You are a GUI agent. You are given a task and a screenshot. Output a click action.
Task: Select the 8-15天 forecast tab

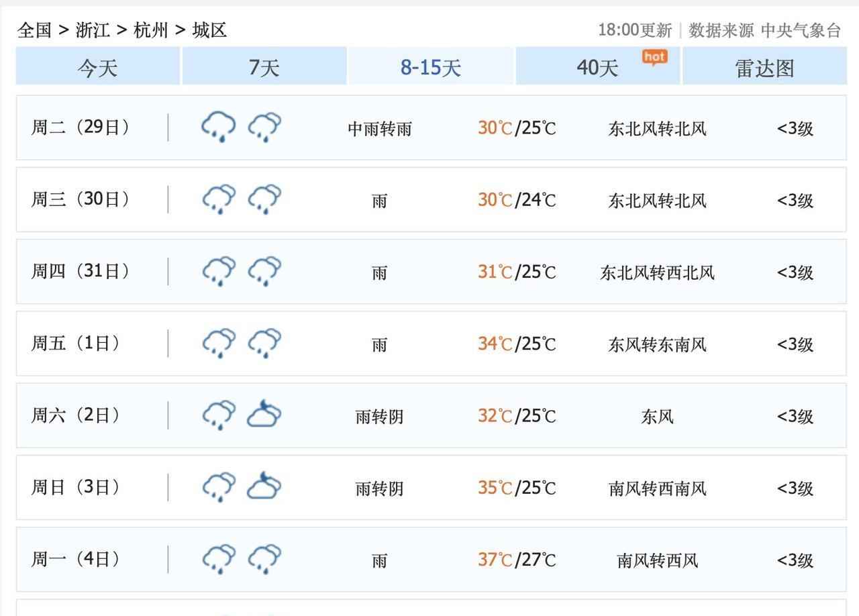(431, 67)
